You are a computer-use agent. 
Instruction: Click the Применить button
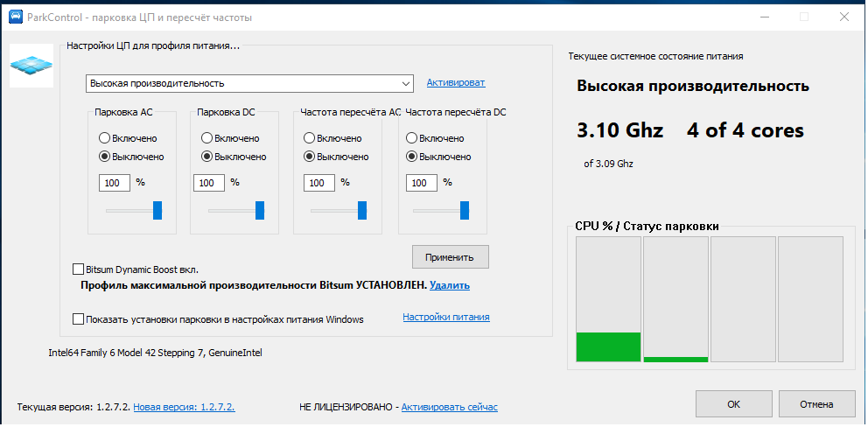pos(451,257)
